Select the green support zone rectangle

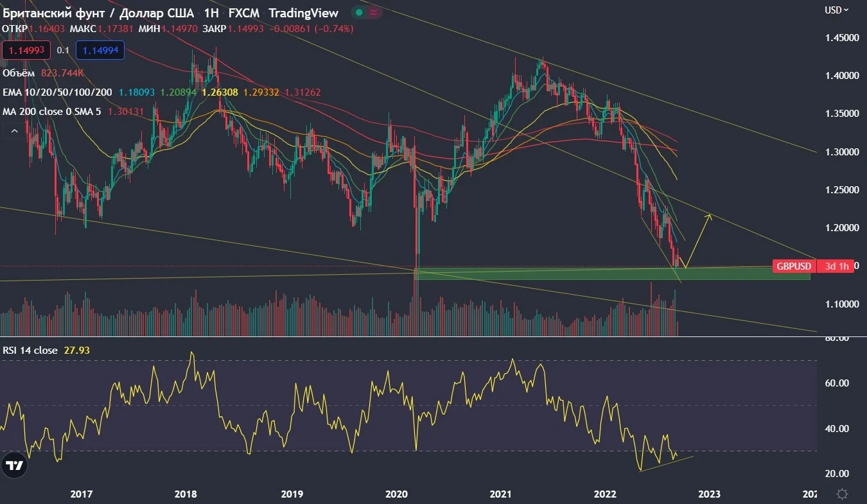coord(611,274)
